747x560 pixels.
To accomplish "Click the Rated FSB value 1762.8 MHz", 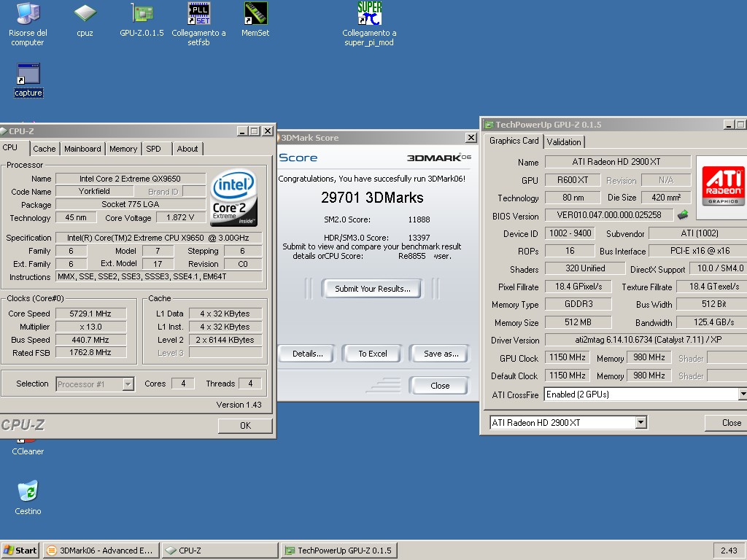I will (x=90, y=352).
